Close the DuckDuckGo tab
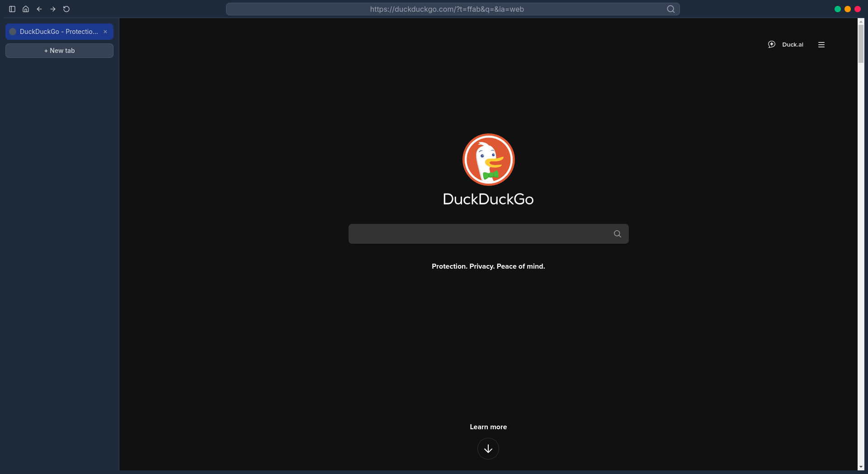 pos(105,32)
